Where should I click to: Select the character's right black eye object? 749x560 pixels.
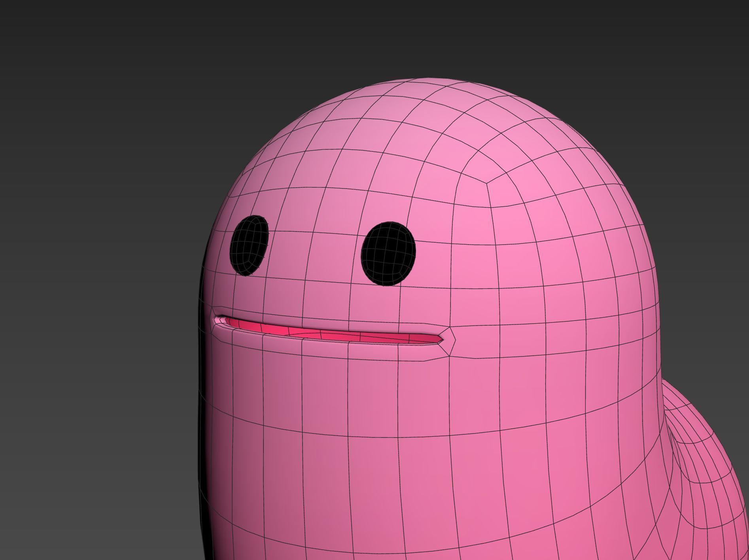pos(388,254)
